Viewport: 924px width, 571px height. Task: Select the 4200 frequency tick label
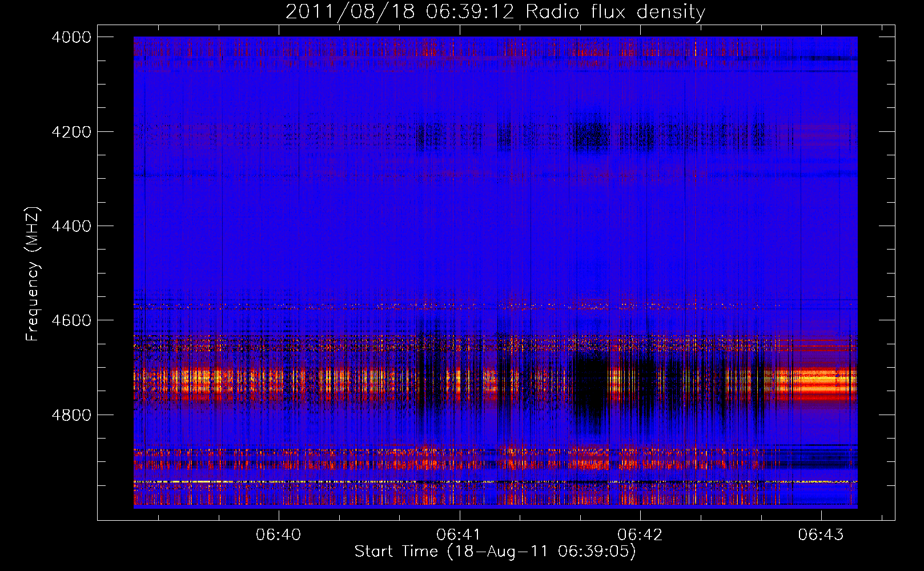point(71,132)
